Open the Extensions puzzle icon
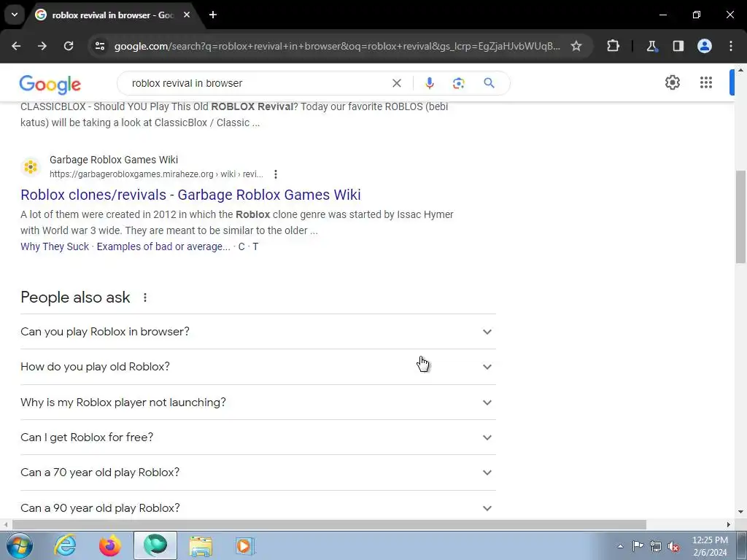Screen dimensions: 747x560 [x=613, y=46]
